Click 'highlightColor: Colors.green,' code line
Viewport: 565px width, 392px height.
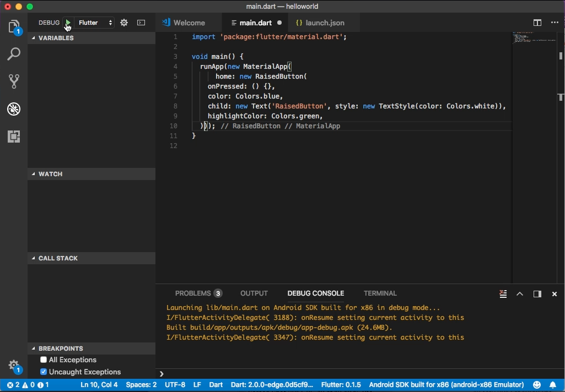tap(265, 116)
